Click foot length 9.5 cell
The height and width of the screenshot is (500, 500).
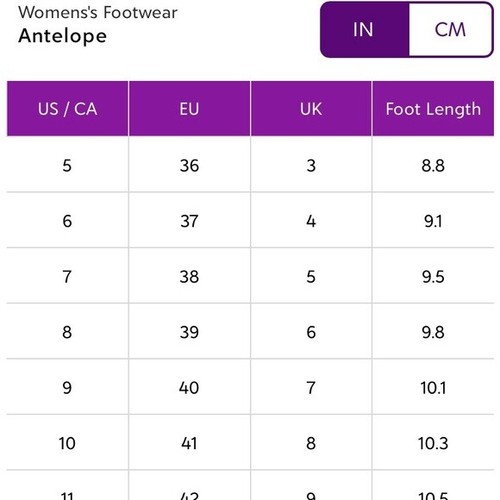(x=433, y=276)
